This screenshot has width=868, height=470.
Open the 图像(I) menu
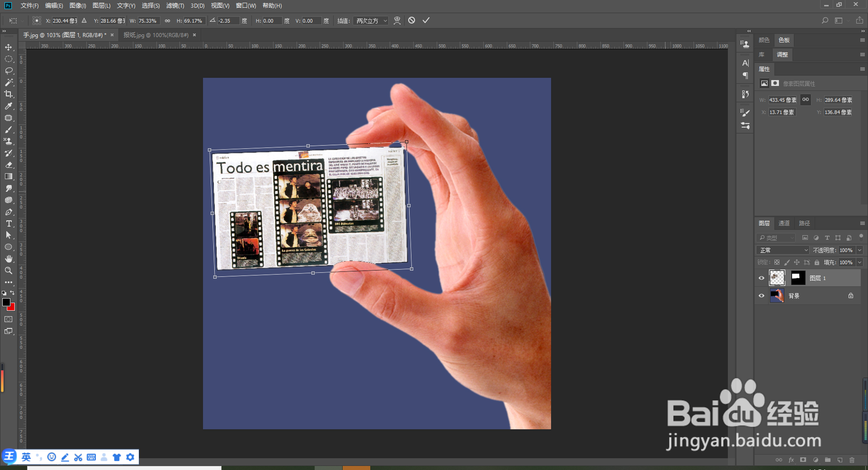click(x=78, y=5)
